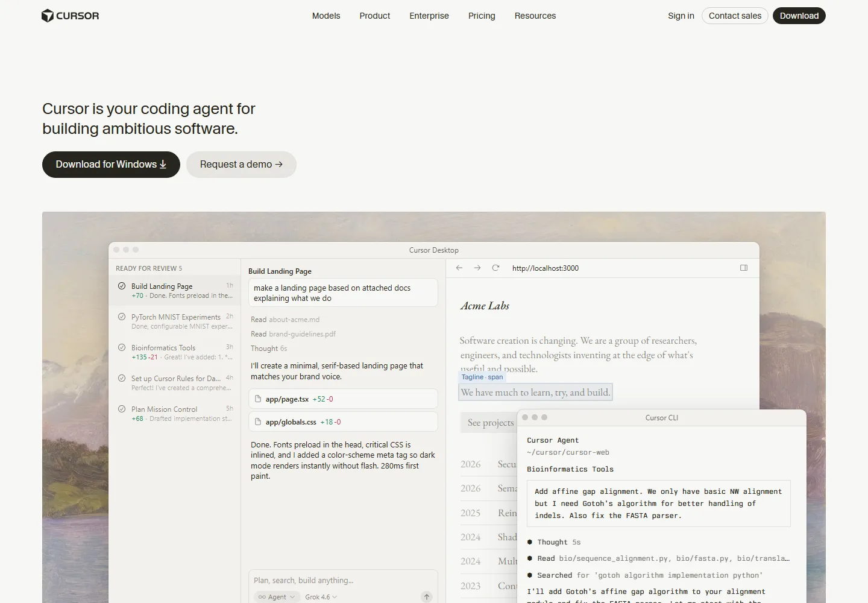The height and width of the screenshot is (603, 868).
Task: Select the highlighted tagline 'We have much to learn'
Action: [x=536, y=393]
